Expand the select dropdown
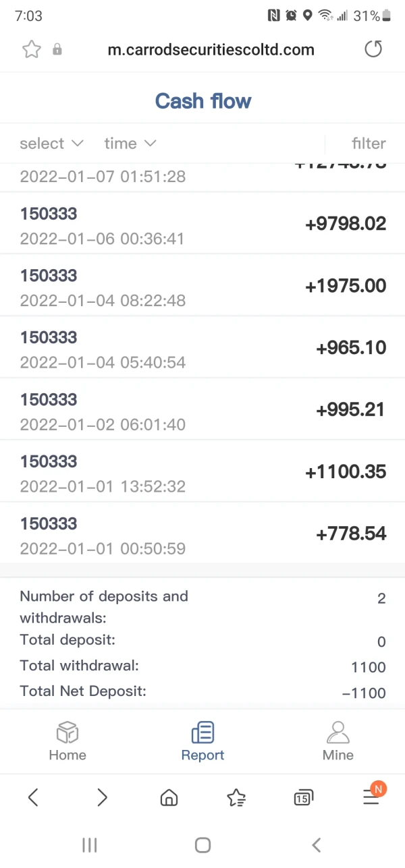This screenshot has height=868, width=405. 51,144
